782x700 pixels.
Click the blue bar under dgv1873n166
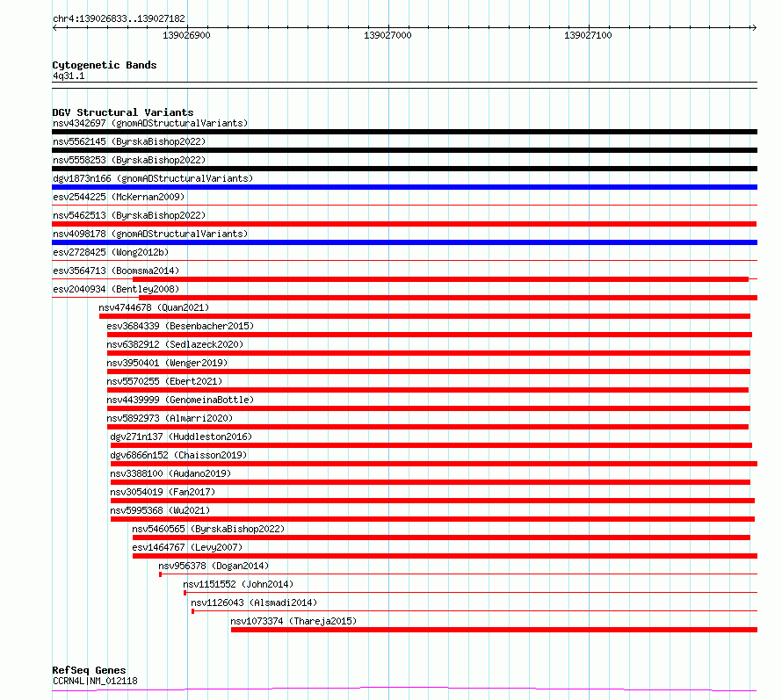(x=404, y=187)
